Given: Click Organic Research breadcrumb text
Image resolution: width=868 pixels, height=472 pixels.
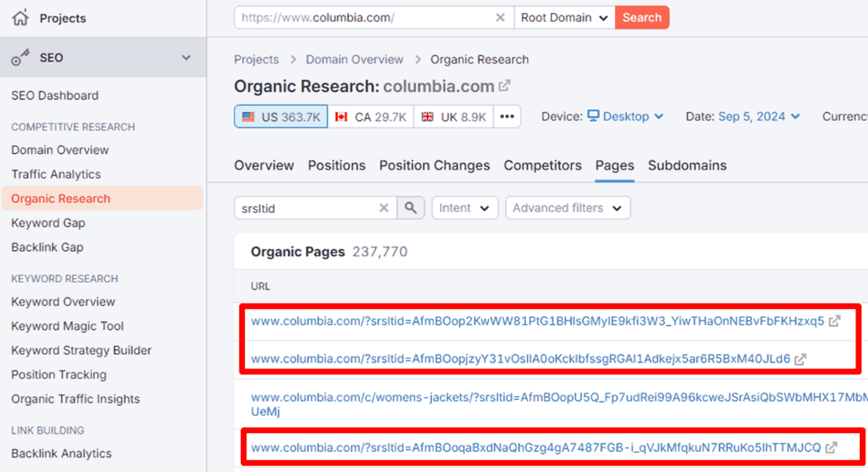Looking at the screenshot, I should pyautogui.click(x=479, y=60).
